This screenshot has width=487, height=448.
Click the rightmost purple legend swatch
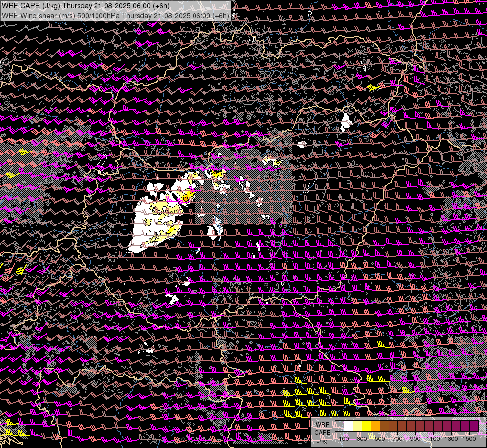click(474, 426)
